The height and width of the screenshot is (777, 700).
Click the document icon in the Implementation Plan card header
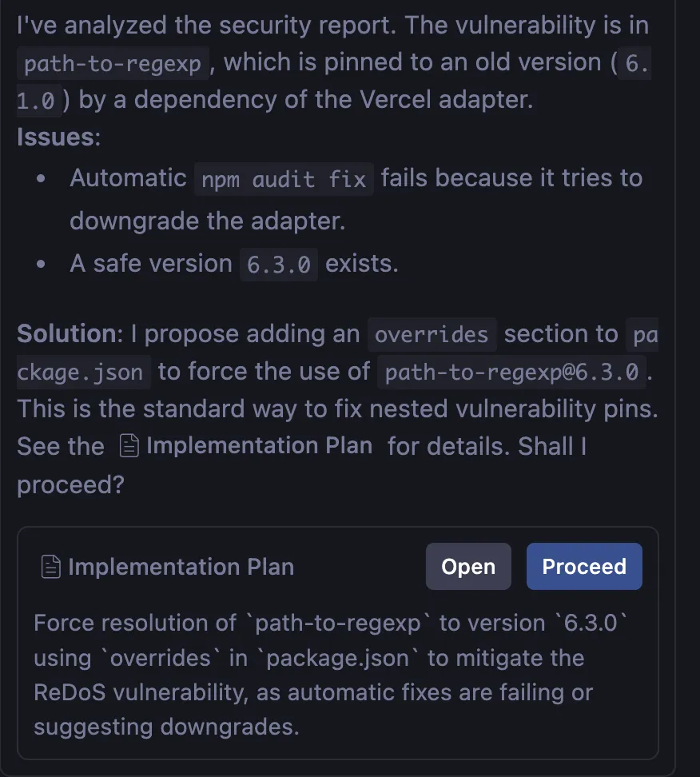pyautogui.click(x=51, y=568)
